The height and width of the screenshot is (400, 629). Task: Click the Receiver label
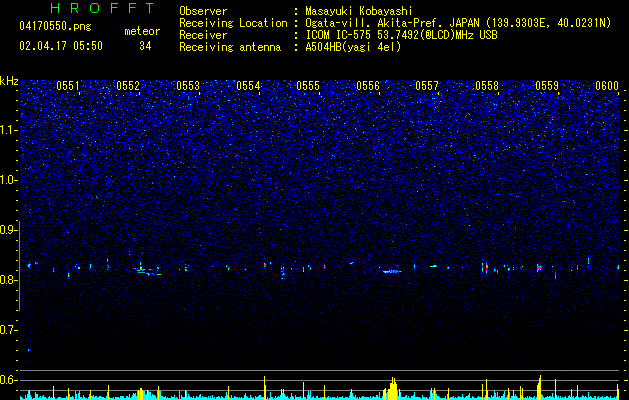coord(203,35)
